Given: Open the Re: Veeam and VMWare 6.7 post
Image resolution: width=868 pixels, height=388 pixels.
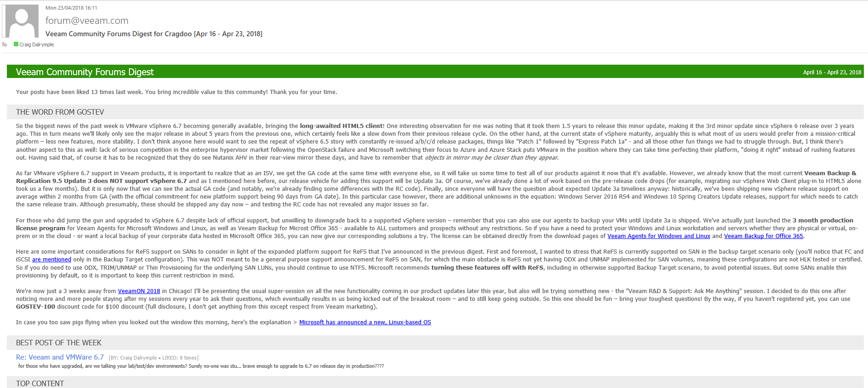Looking at the screenshot, I should (60, 357).
